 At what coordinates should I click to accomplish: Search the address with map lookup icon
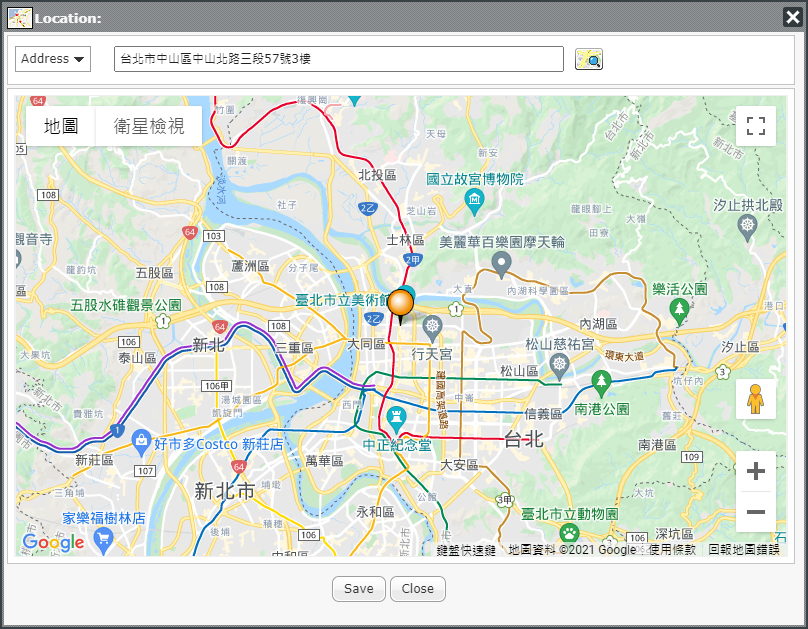tap(588, 59)
